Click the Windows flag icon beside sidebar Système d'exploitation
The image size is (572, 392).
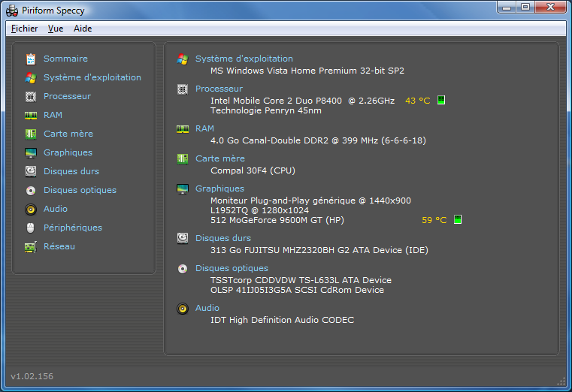coord(31,77)
